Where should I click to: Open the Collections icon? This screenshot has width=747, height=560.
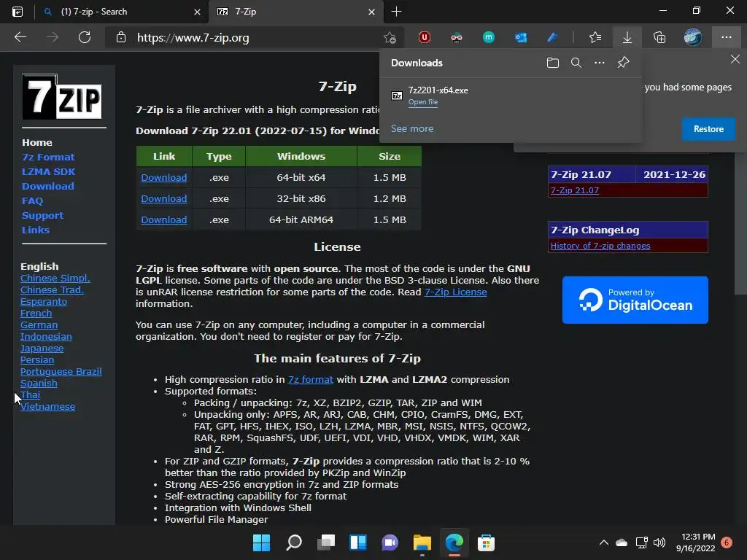tap(659, 37)
